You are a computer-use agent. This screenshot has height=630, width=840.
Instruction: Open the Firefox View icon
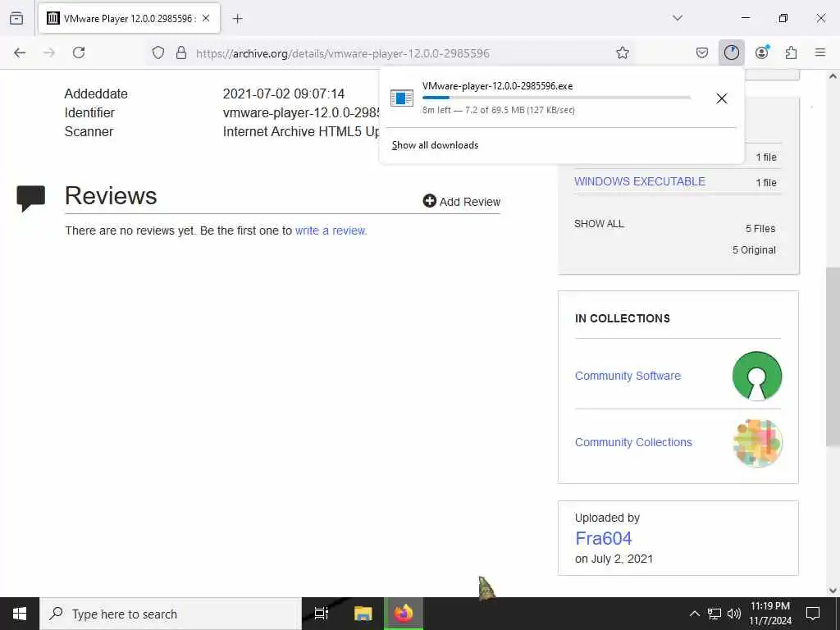(x=16, y=18)
